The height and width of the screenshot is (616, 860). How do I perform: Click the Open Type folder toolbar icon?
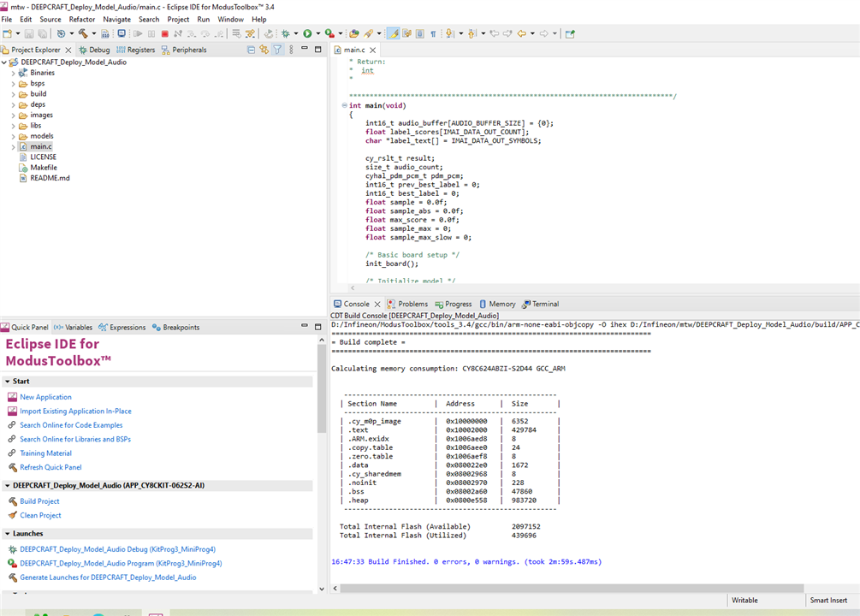pos(354,33)
